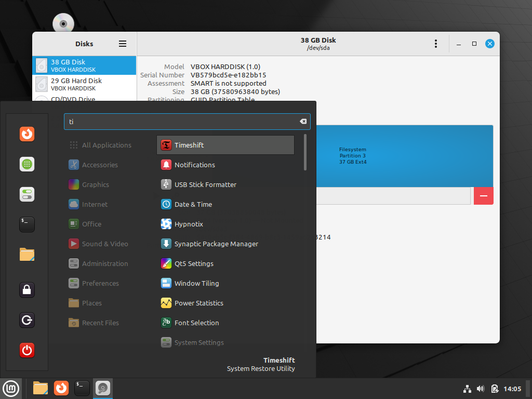Open the Disks hamburger menu

(x=123, y=44)
